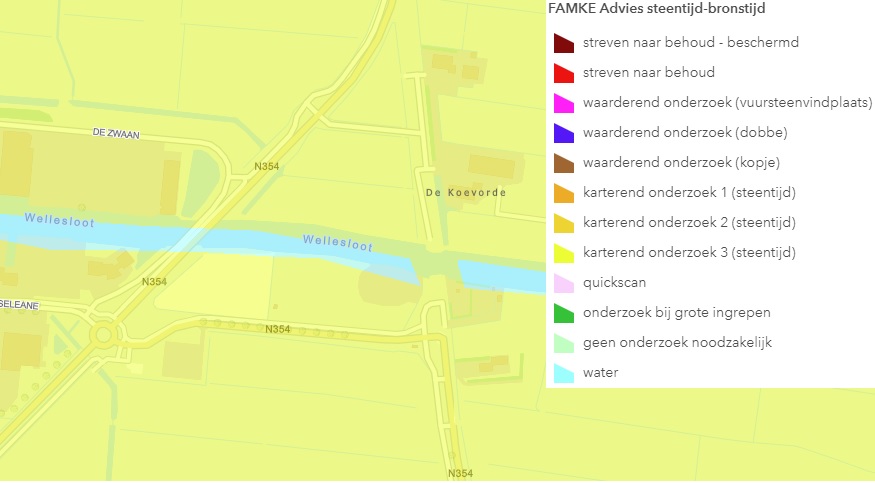Click the N354 label on the east-west road
This screenshot has height=483, width=875.
[x=277, y=329]
